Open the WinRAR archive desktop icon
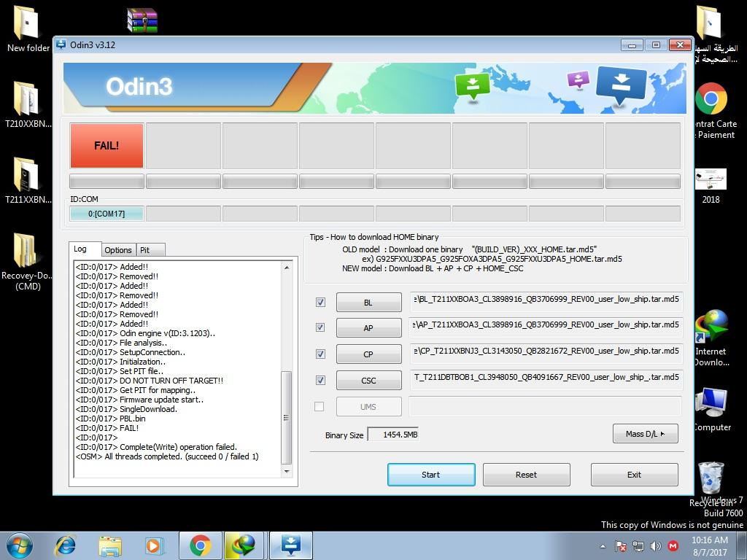The image size is (747, 560). pyautogui.click(x=142, y=20)
